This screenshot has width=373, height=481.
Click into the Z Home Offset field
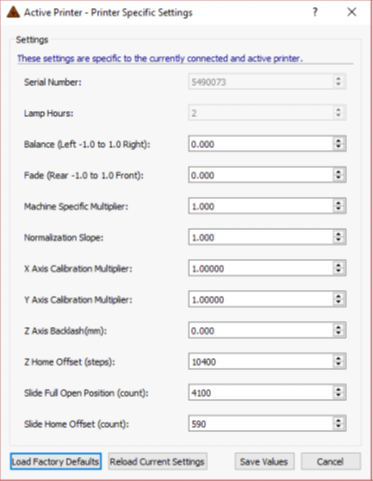tap(261, 362)
